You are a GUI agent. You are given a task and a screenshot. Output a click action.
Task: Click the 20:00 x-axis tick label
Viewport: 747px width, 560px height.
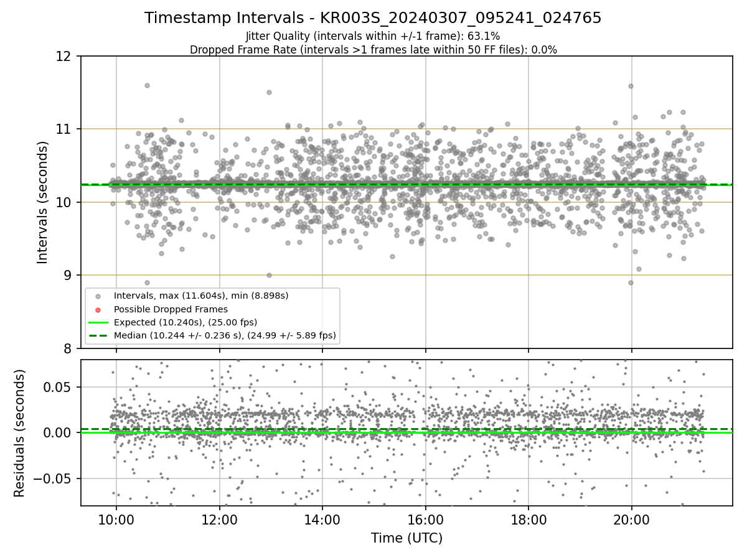click(x=632, y=520)
